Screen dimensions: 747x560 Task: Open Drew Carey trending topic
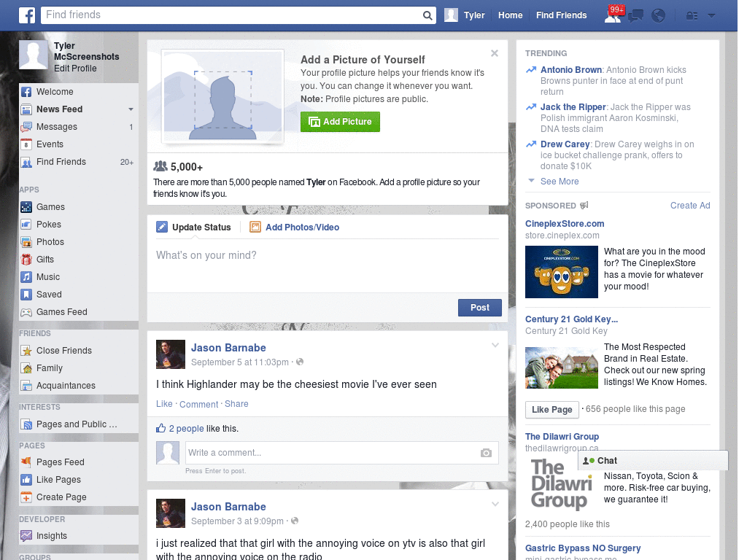tap(565, 144)
